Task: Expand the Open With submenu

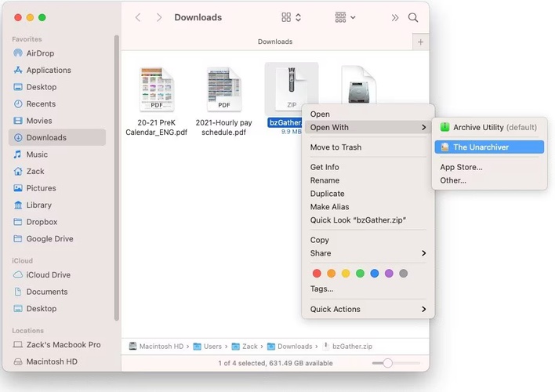Action: tap(368, 127)
